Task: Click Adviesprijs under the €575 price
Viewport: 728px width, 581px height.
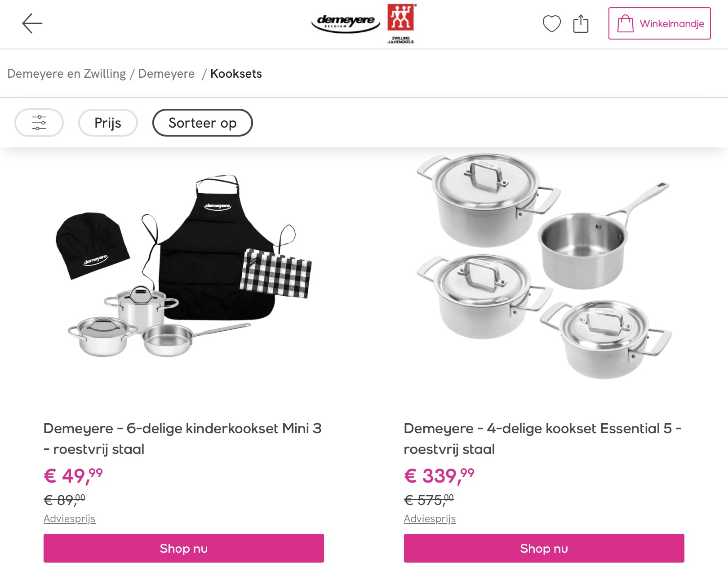Action: click(x=430, y=519)
